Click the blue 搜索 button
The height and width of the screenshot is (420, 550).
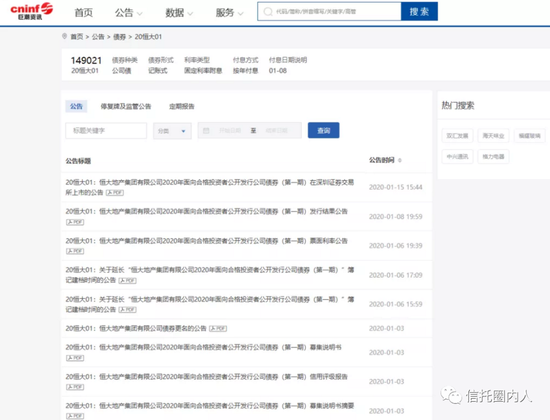click(x=419, y=12)
